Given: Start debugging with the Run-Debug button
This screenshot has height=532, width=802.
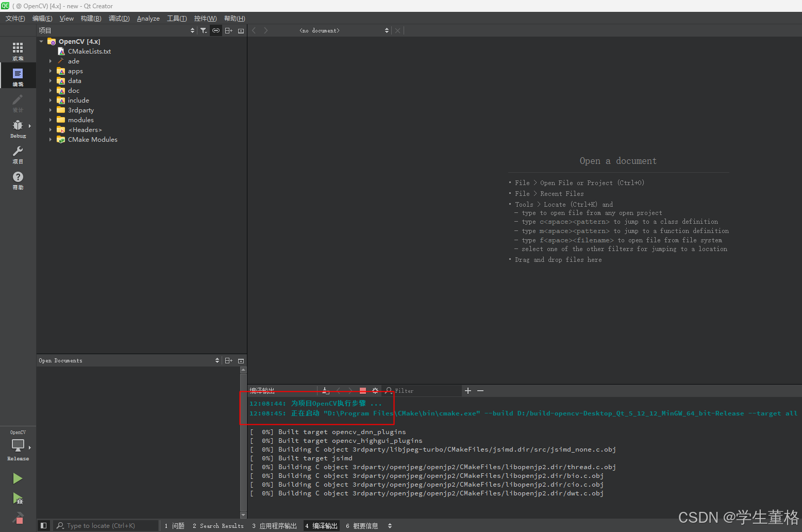Looking at the screenshot, I should [x=18, y=498].
